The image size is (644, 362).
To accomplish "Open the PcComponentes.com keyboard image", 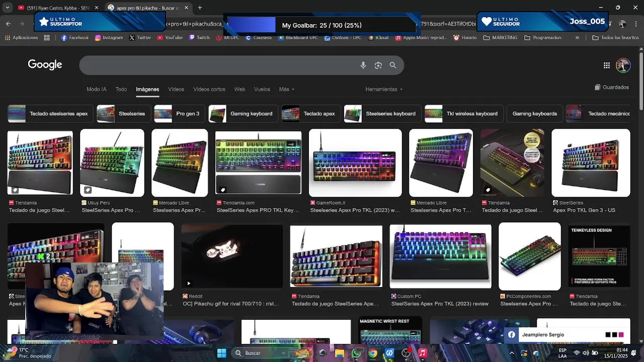I will 529,256.
